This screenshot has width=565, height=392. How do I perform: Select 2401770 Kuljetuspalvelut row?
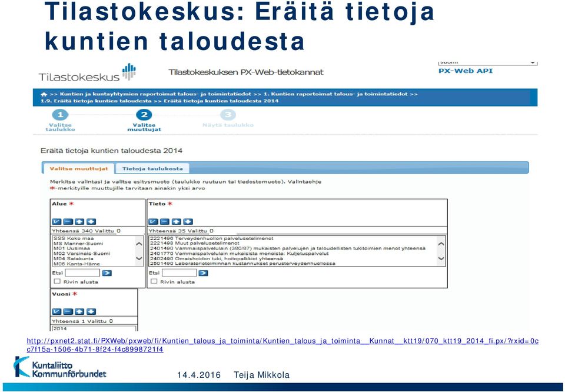point(293,254)
